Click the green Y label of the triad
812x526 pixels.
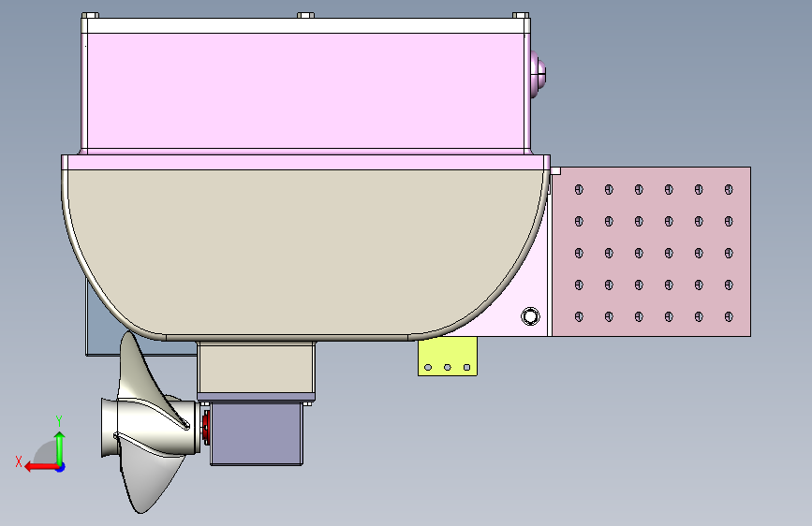coord(59,420)
